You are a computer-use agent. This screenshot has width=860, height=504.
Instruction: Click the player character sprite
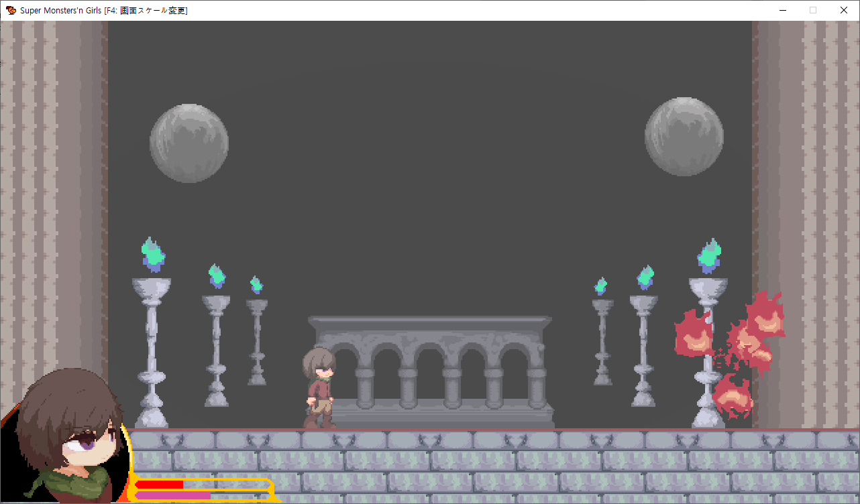pos(319,387)
